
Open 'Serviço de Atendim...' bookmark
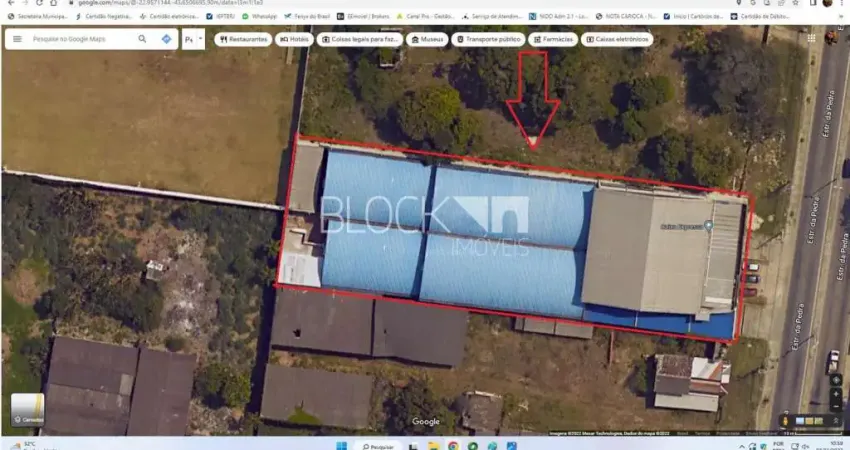tap(492, 17)
